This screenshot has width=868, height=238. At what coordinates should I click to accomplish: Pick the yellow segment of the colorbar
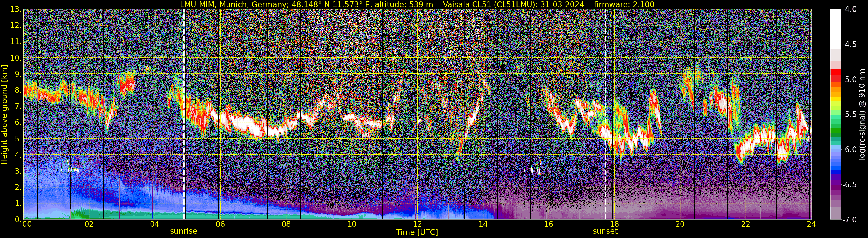coord(835,99)
